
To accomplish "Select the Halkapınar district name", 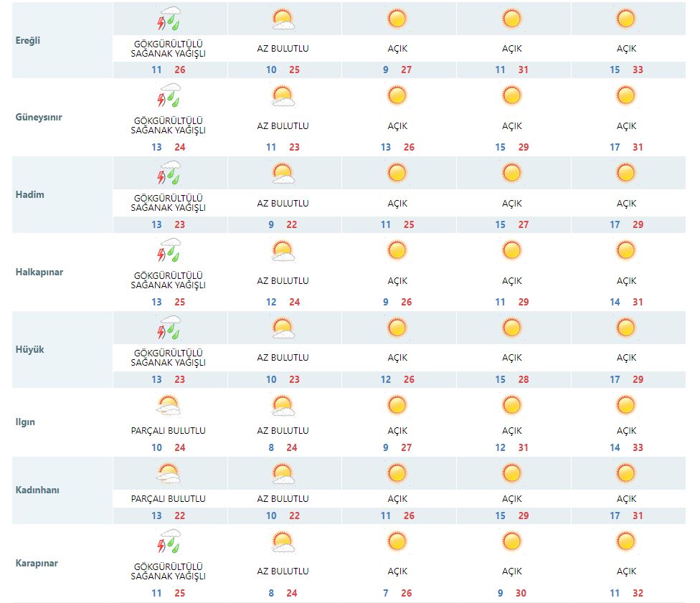I will coord(39,272).
